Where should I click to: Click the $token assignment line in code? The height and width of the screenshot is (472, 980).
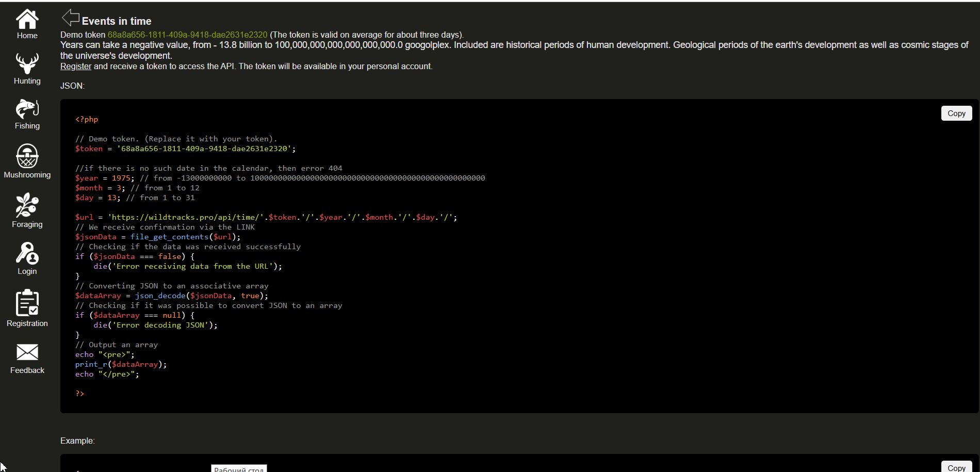[186, 149]
